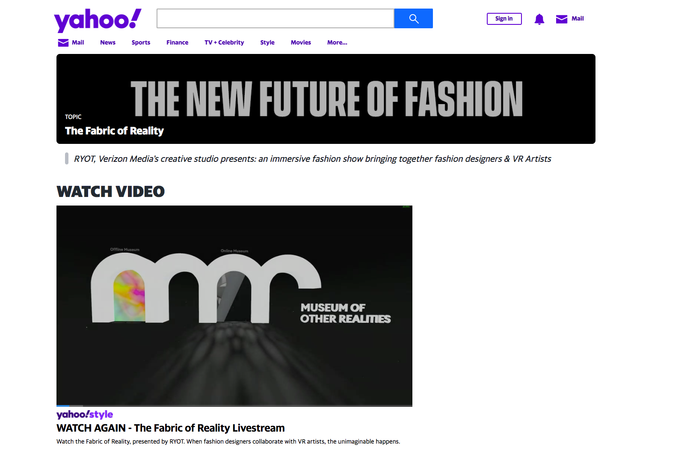Screen dimensions: 699x471
Task: Click the video description under the headline
Action: pos(228,442)
